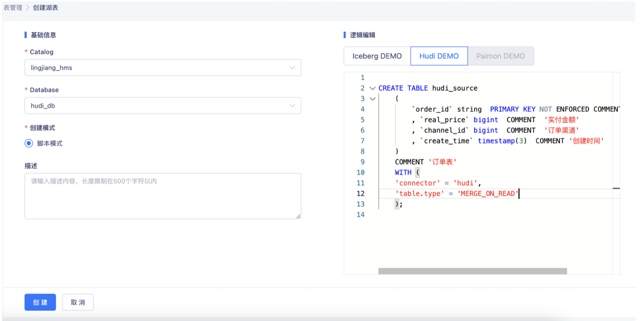Viewport: 644px width, 321px height.
Task: Go back to 表管理 breadcrumb link
Action: click(13, 8)
